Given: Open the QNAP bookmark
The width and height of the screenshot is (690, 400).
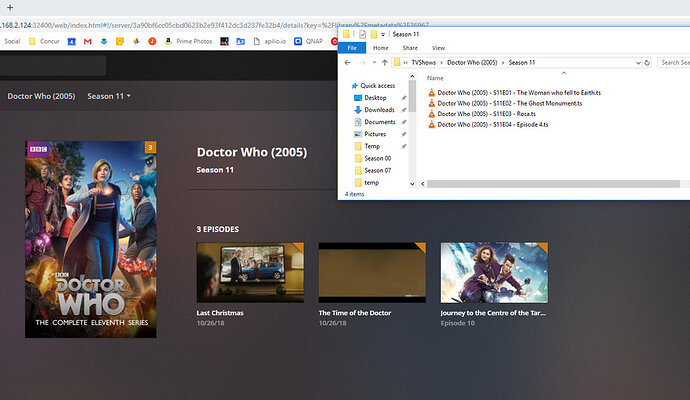Looking at the screenshot, I should (308, 41).
